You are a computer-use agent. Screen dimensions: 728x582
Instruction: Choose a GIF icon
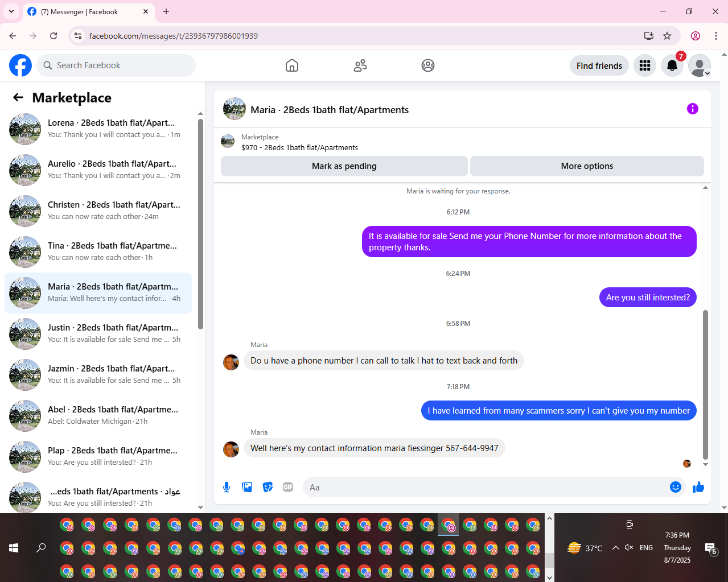(x=288, y=487)
